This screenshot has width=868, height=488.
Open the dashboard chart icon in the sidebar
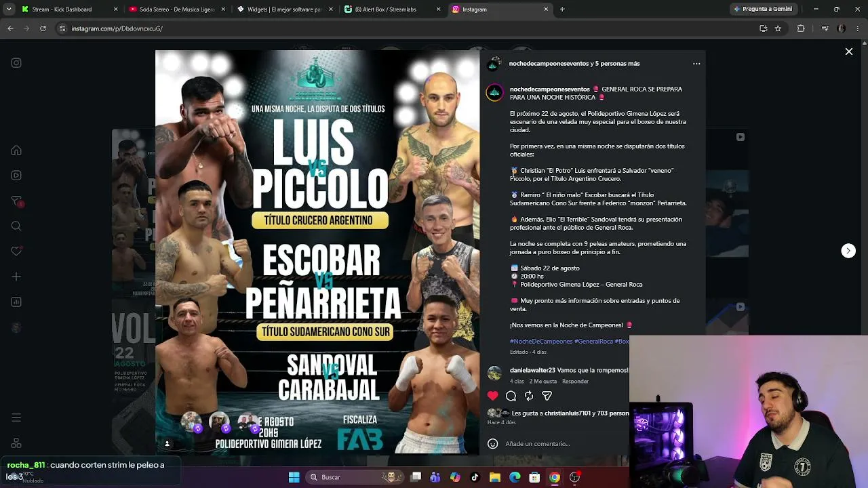pos(16,302)
